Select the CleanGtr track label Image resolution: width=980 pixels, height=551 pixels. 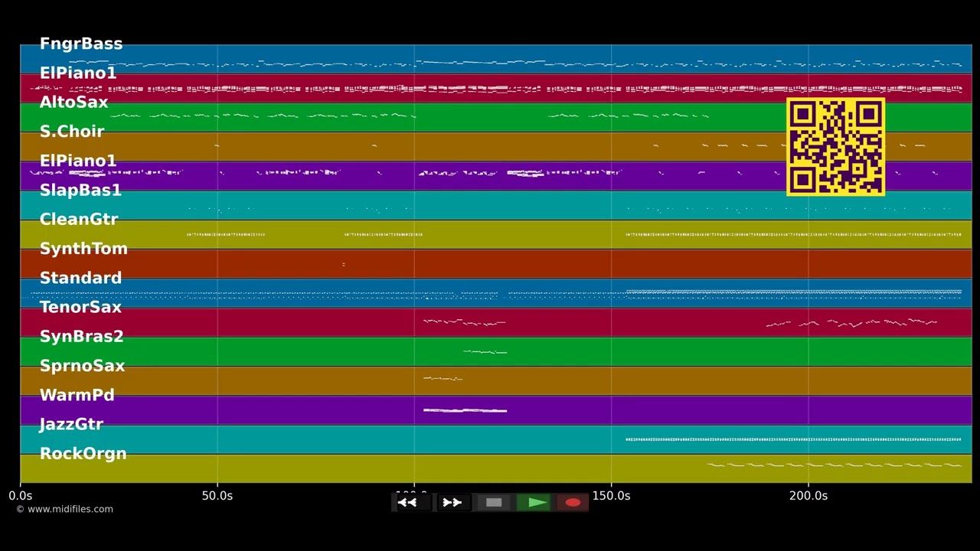(x=79, y=219)
